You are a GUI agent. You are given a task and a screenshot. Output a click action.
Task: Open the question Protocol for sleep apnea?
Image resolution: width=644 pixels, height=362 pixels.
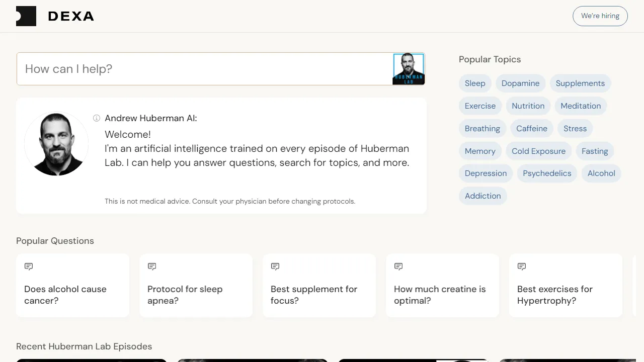[196, 286]
